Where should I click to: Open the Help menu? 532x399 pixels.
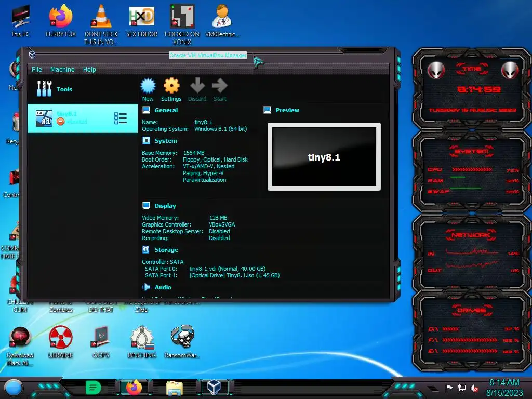89,69
